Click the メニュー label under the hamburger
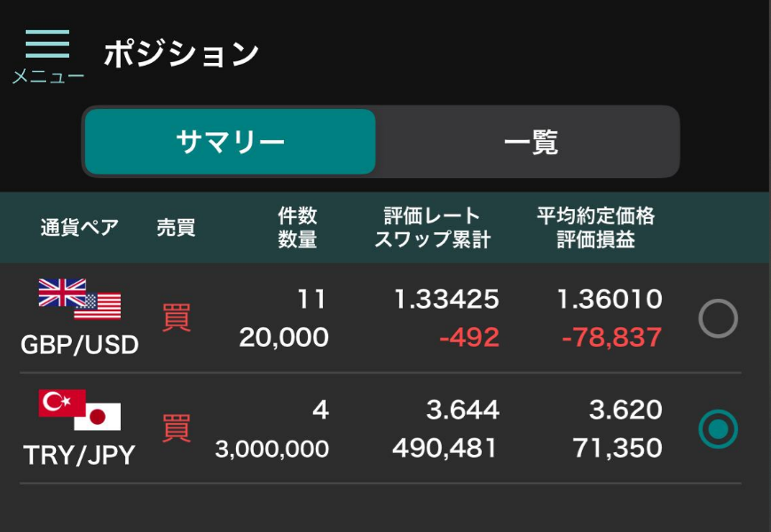 (48, 76)
